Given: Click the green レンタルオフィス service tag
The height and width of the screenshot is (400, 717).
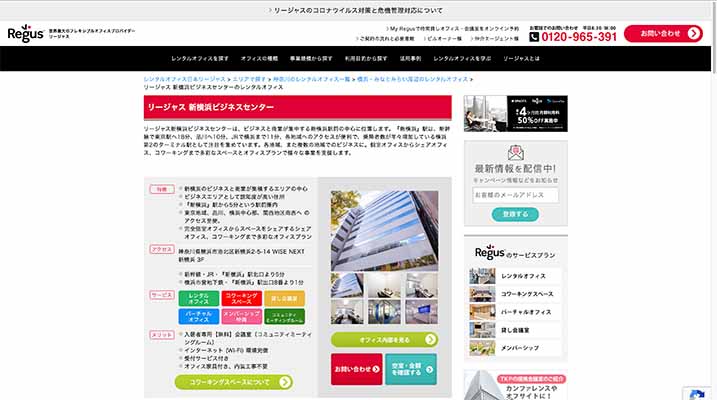Looking at the screenshot, I should click(x=198, y=299).
